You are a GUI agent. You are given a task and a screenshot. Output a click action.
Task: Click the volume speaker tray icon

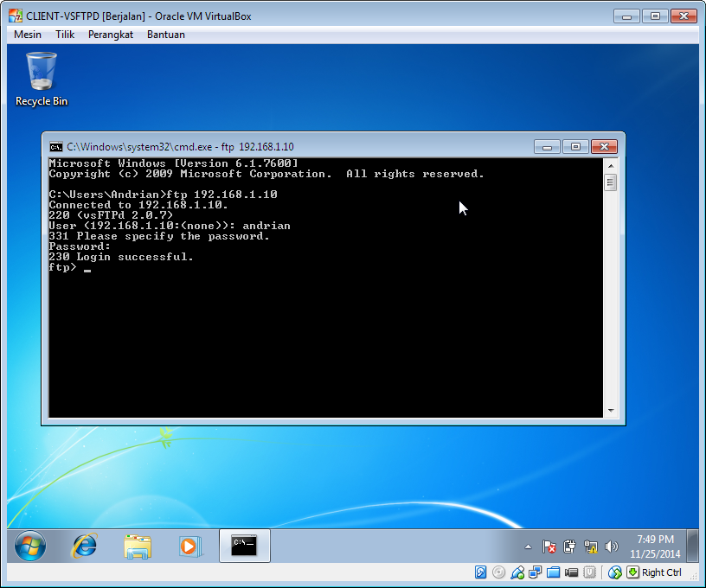[611, 547]
